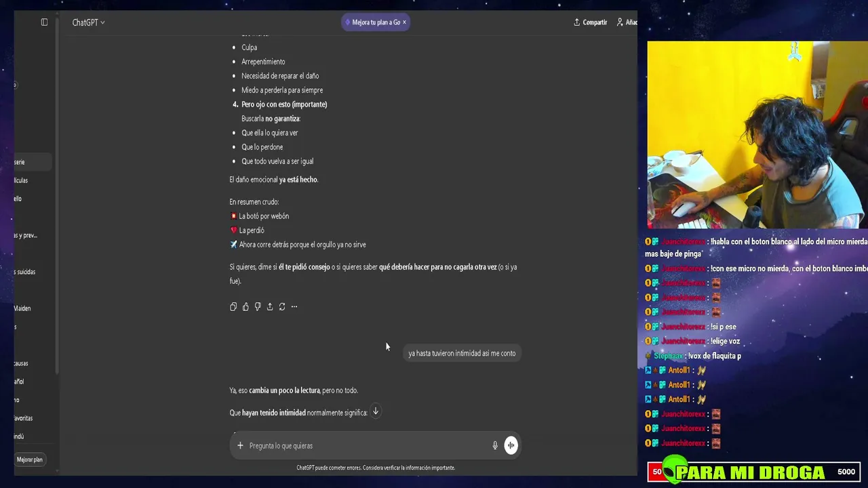Click the scroll-to-bottom arrow button
Screen dimensions: 868x488
(x=376, y=411)
